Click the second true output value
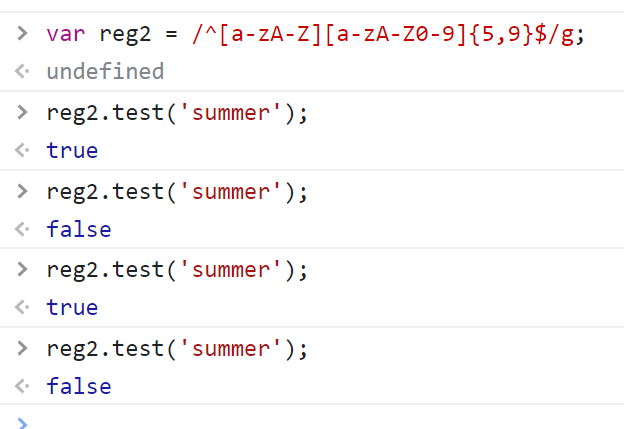 coord(72,308)
